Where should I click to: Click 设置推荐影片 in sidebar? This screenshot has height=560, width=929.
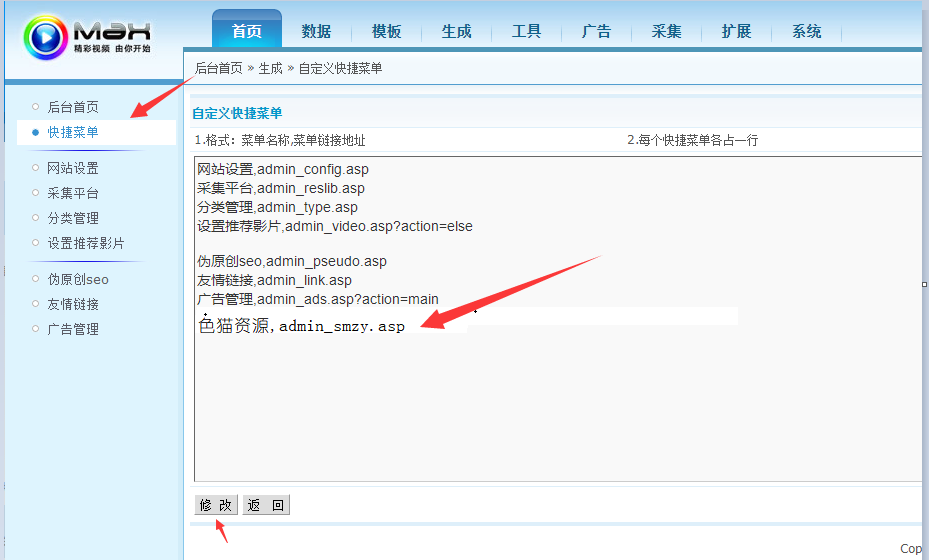tap(86, 243)
